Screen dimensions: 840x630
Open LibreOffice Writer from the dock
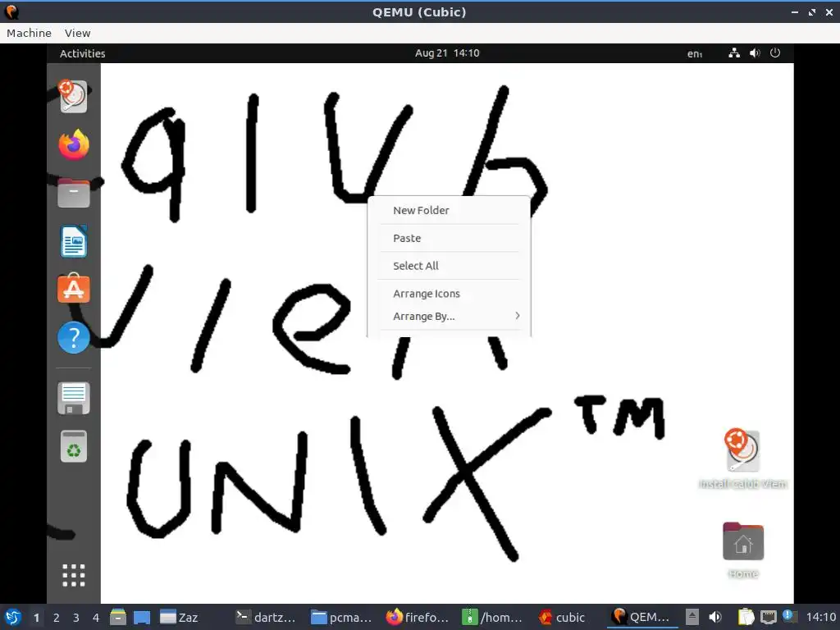point(73,241)
